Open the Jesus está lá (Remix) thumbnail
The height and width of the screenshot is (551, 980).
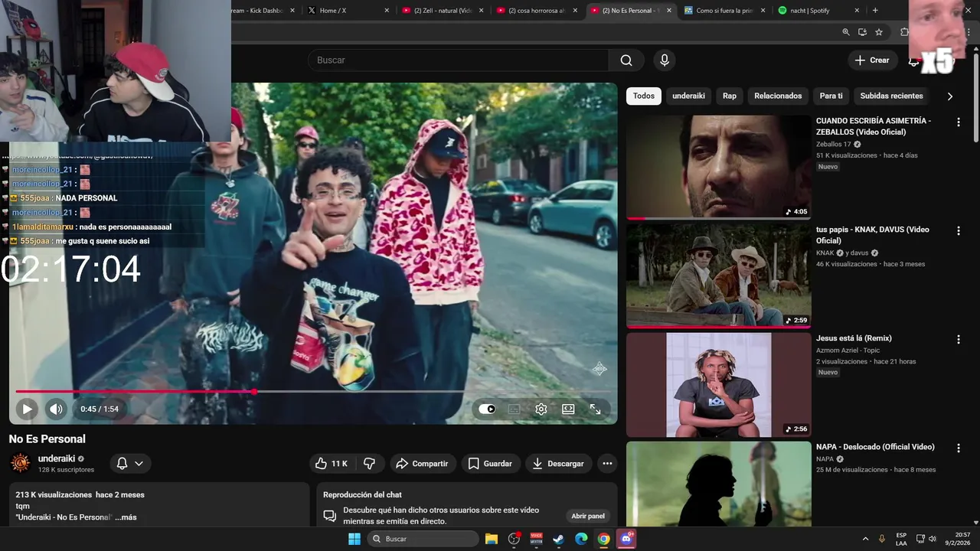(718, 384)
